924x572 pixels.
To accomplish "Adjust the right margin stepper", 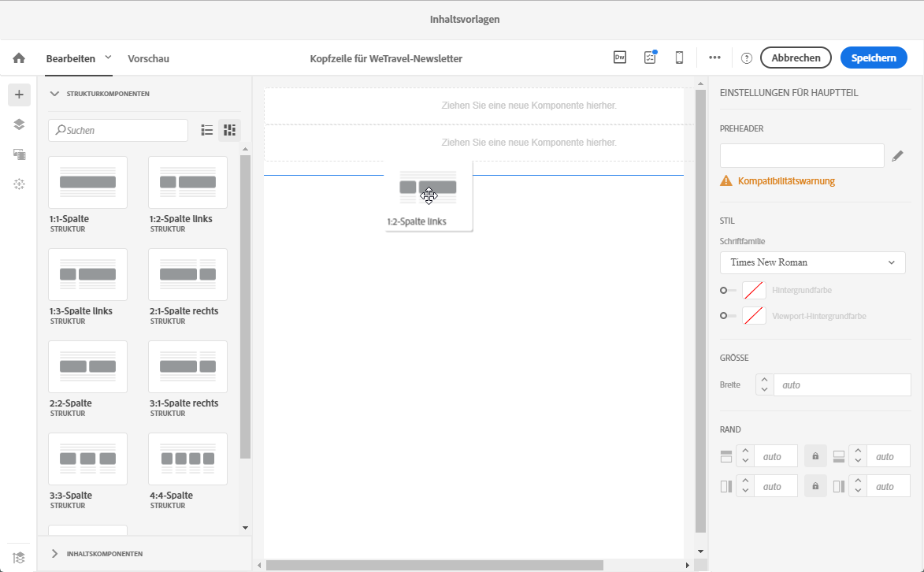I will coord(857,486).
